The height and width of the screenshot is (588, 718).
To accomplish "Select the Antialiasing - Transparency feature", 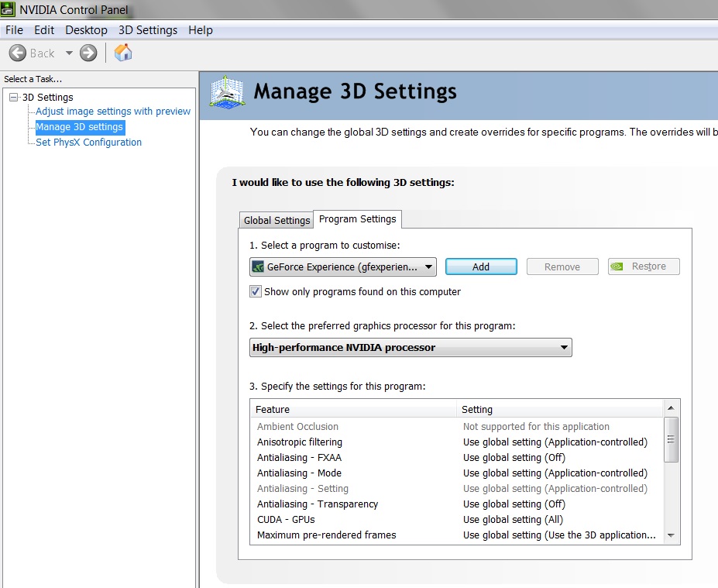I will point(318,504).
